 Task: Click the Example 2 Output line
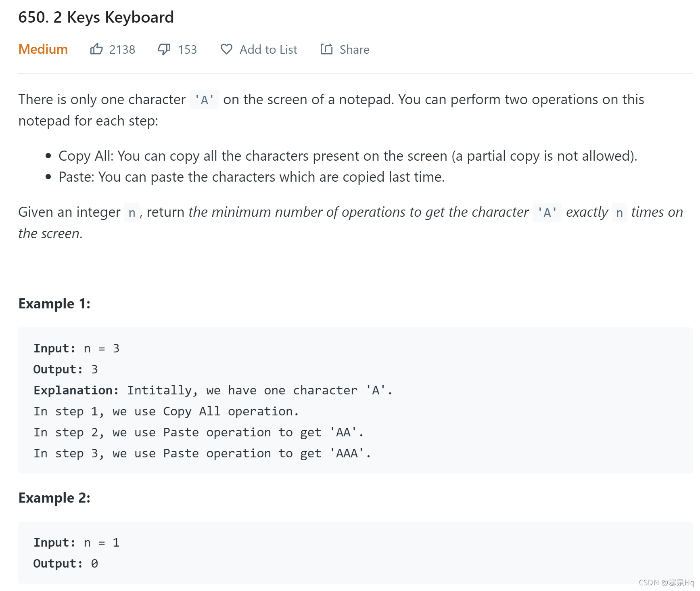[65, 564]
